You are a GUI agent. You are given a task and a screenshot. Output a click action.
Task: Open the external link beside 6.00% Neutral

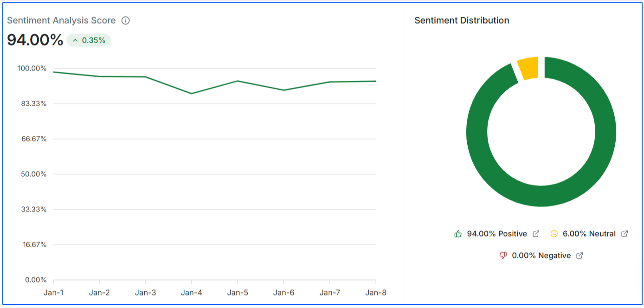point(625,233)
